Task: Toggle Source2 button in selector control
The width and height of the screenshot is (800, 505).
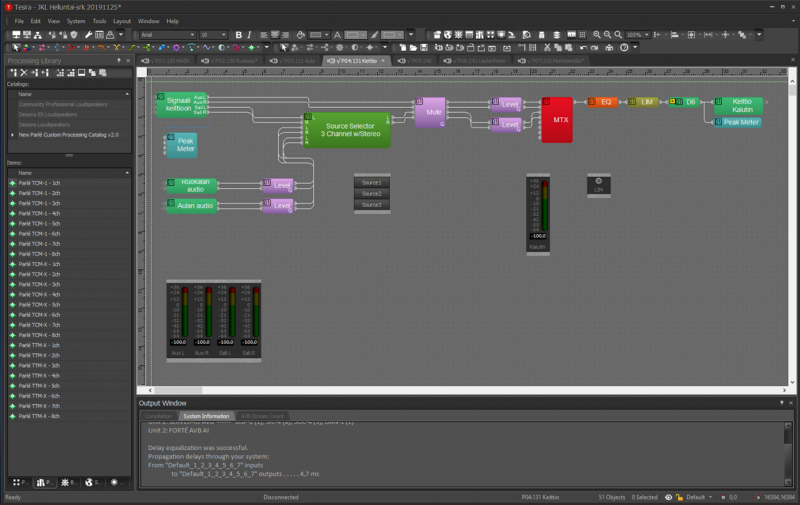Action: pos(372,194)
